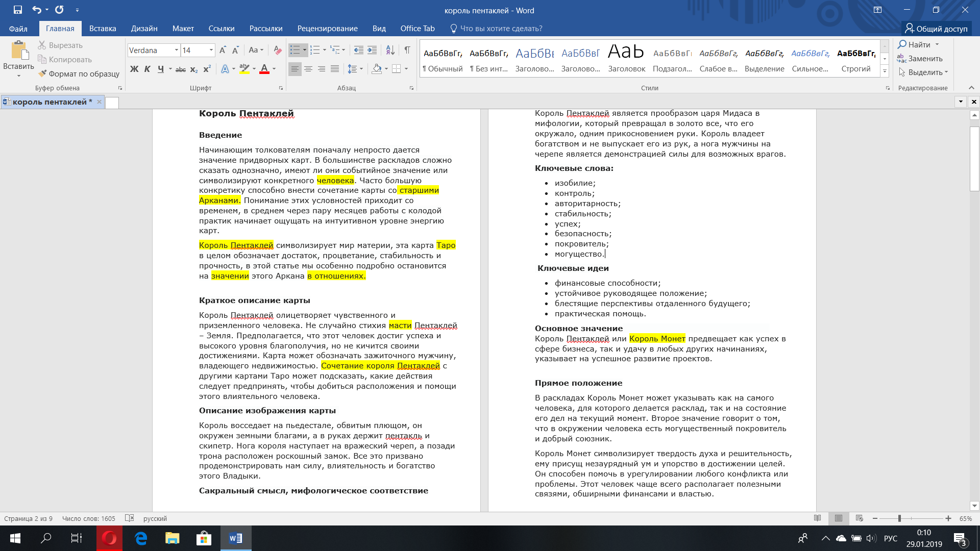The width and height of the screenshot is (980, 551).
Task: Click the Что вы хотите сделать search field
Action: coord(501,29)
